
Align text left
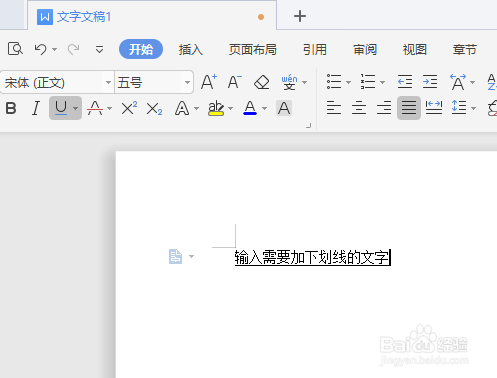pos(334,108)
